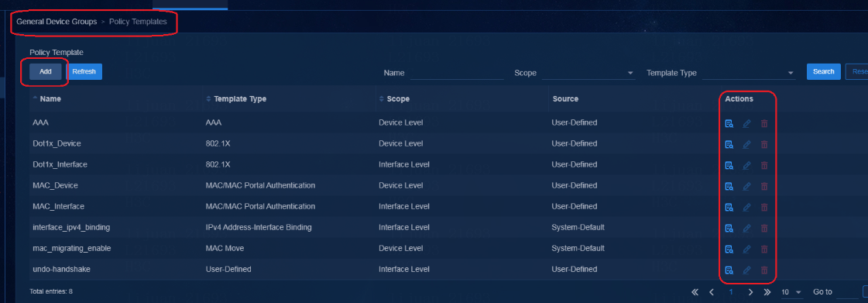This screenshot has height=303, width=868.
Task: Edit the MAC_Interface template
Action: [x=746, y=207]
